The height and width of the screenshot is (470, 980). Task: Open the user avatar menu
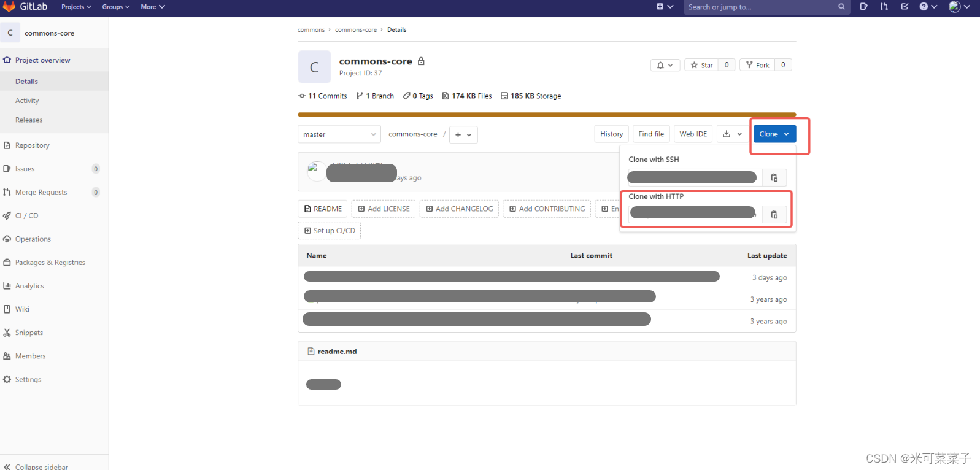[959, 7]
